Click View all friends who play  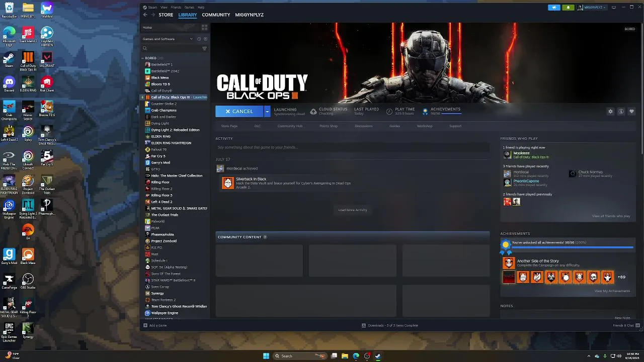611,216
